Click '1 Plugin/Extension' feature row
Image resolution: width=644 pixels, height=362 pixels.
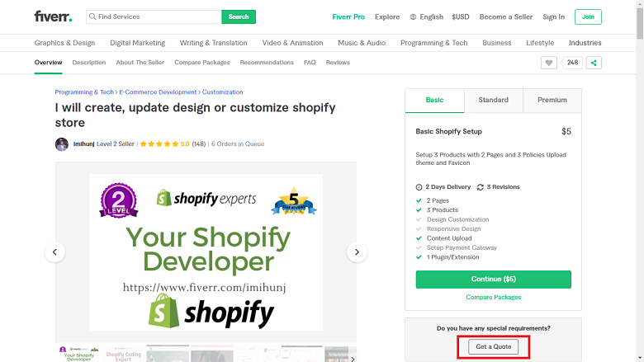click(447, 257)
